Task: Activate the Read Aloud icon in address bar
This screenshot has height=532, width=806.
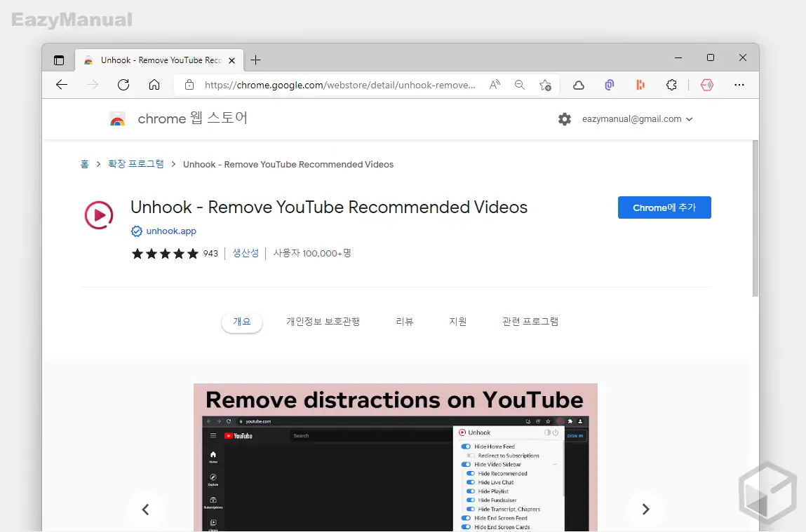Action: 495,85
